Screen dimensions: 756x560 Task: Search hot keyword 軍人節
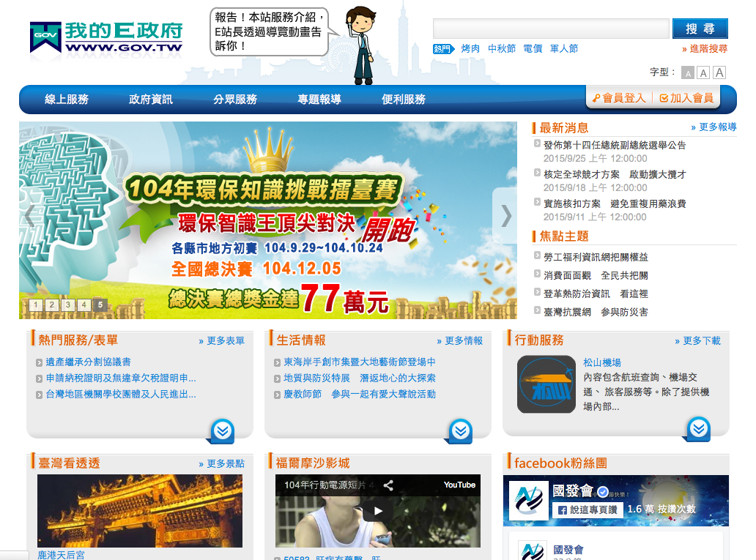(x=564, y=48)
